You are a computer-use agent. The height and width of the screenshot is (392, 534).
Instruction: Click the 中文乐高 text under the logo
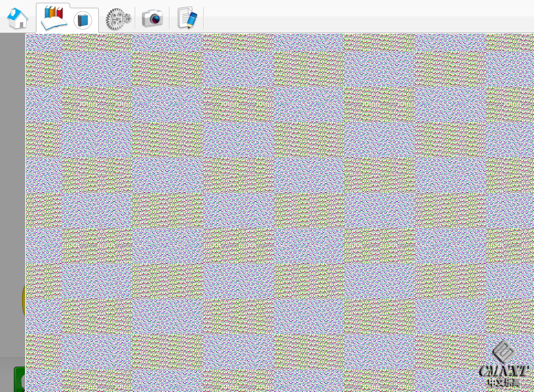click(504, 382)
